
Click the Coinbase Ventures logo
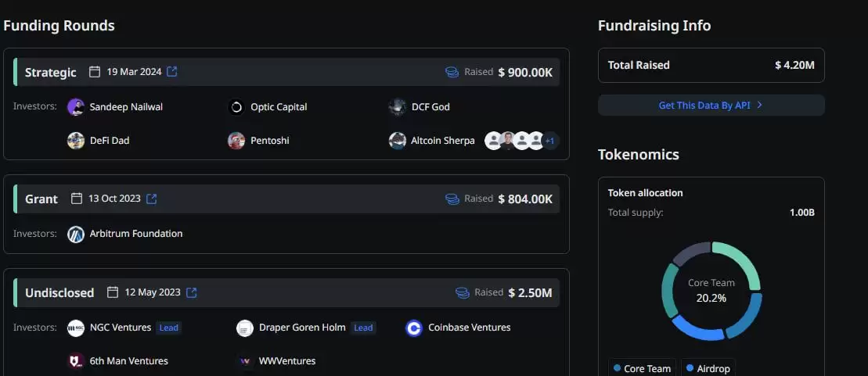414,328
